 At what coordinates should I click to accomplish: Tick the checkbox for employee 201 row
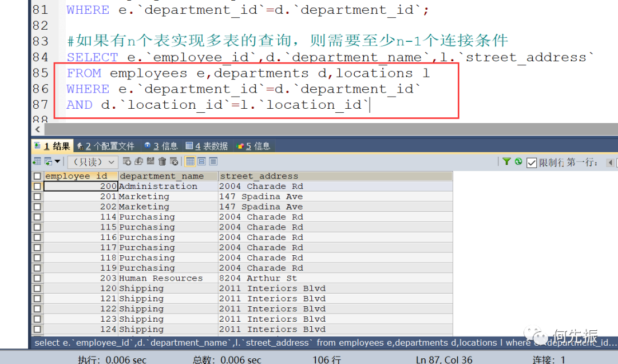tap(37, 196)
